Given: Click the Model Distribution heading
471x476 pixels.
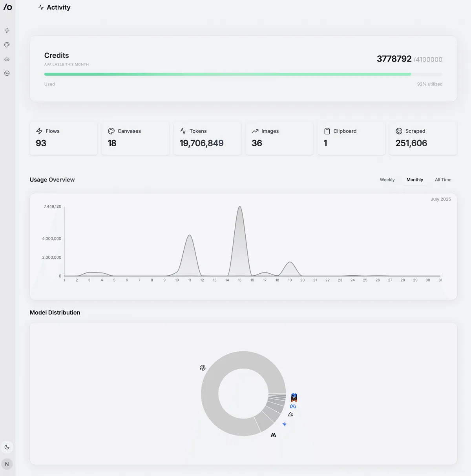Looking at the screenshot, I should (55, 312).
